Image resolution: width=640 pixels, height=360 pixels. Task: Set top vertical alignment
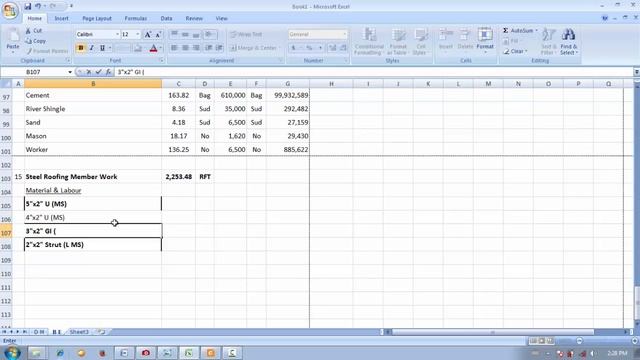(x=174, y=34)
